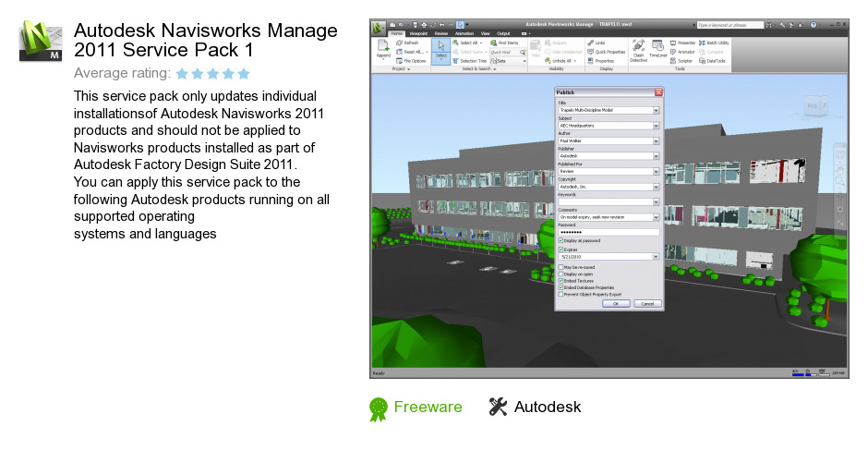Screen dimensions: 868x450
Task: Click the Append file icon
Action: coord(383,45)
